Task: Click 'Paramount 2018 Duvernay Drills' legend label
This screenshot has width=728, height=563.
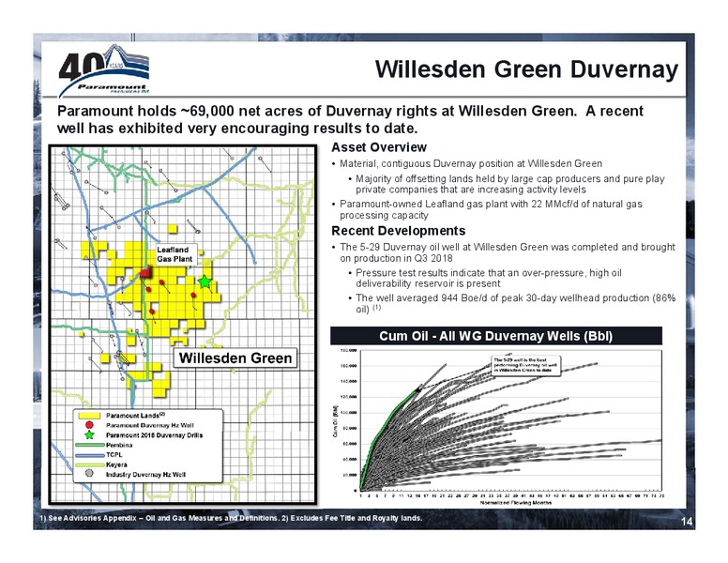Action: 154,435
